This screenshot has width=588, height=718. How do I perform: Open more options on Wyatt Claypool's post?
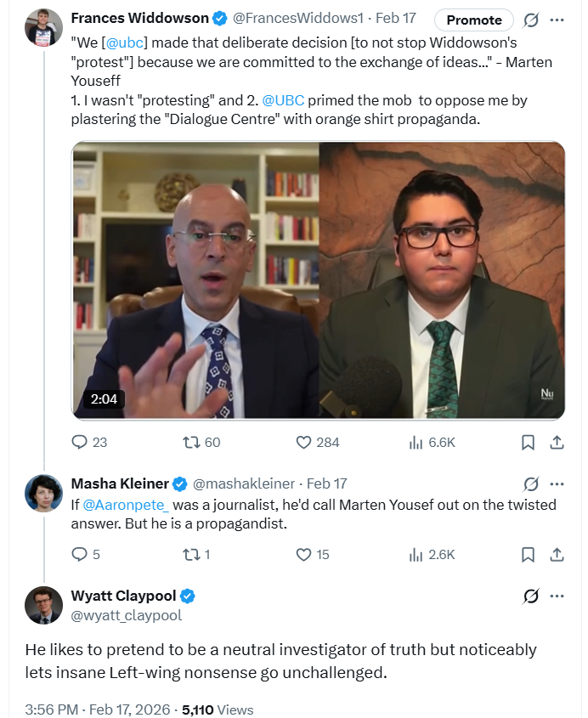point(557,596)
